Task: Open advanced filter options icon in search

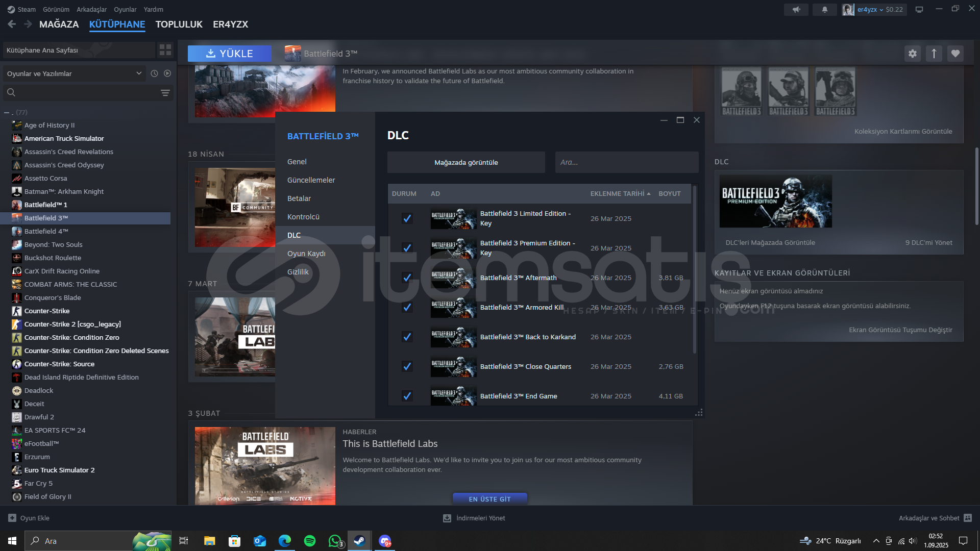Action: (x=165, y=93)
